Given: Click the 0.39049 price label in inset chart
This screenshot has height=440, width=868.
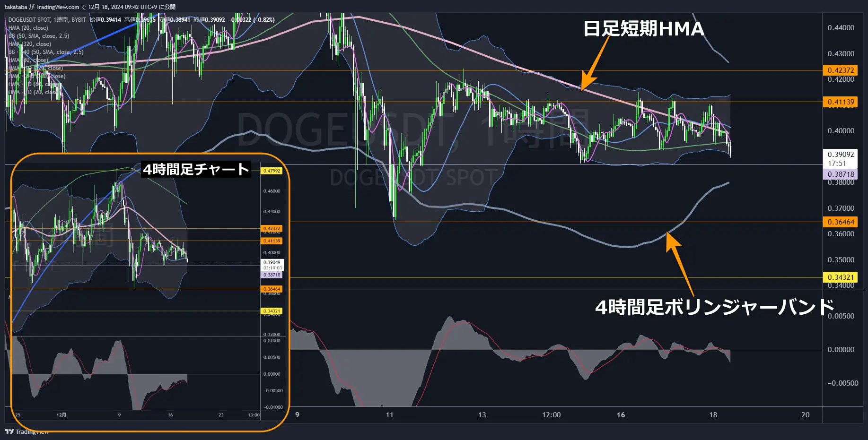Looking at the screenshot, I should pyautogui.click(x=272, y=262).
